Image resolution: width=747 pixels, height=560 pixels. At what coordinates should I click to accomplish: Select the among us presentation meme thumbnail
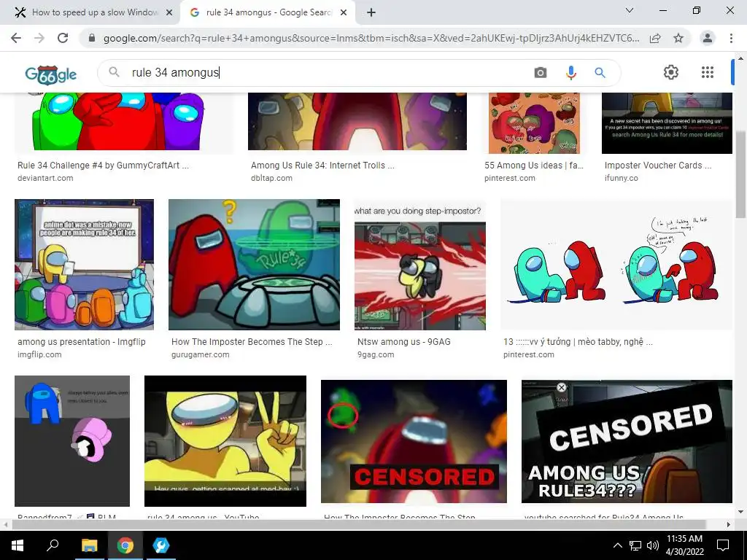(x=85, y=265)
